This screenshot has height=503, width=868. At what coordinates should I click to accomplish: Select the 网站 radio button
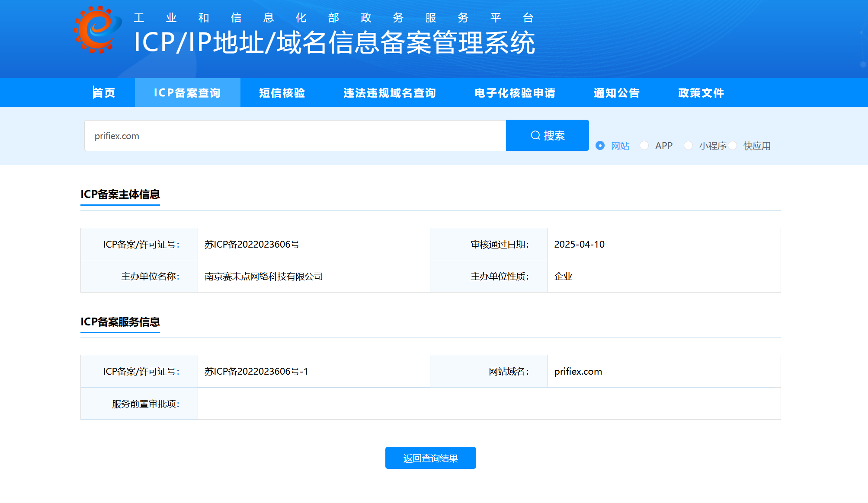tap(600, 146)
